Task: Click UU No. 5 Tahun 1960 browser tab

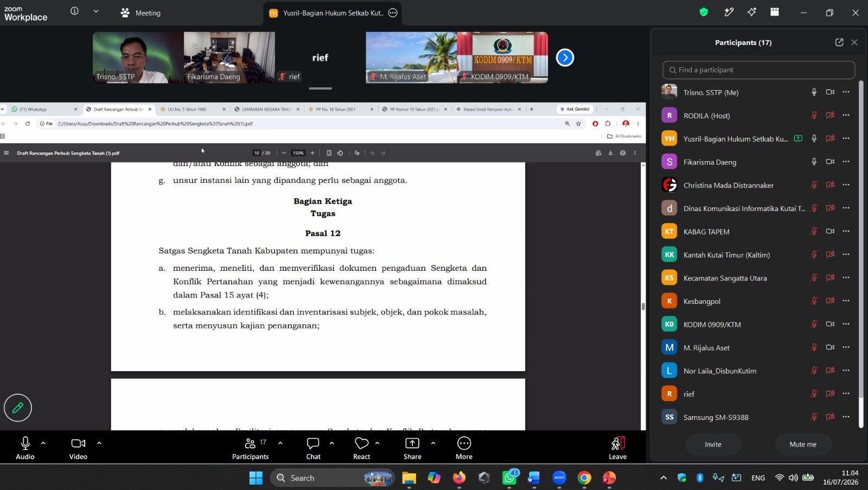Action: 192,109
